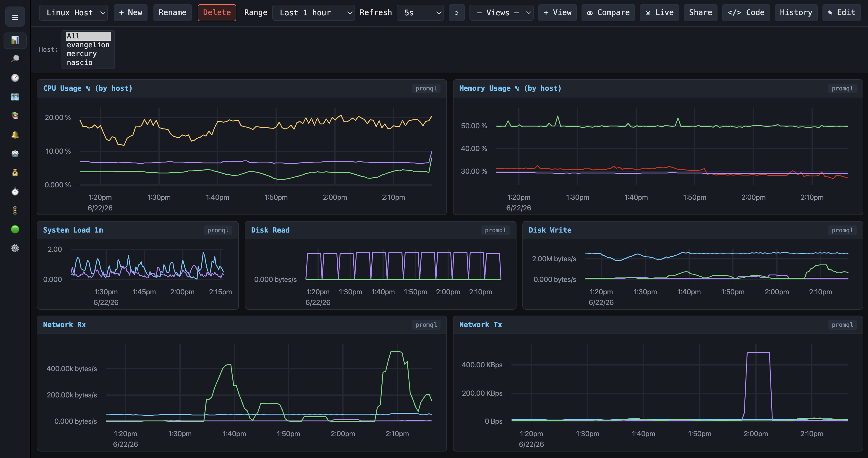Open the money bag cost icon
Viewport: 868px width, 458px height.
[x=15, y=173]
